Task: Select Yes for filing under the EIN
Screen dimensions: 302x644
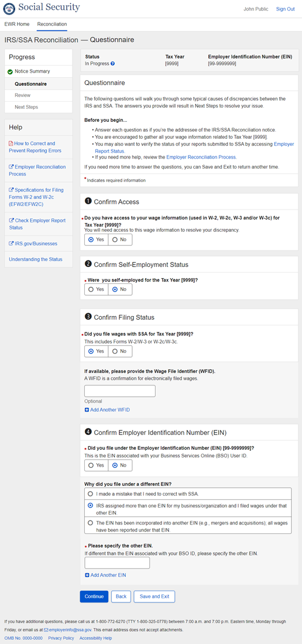Action: (x=97, y=465)
